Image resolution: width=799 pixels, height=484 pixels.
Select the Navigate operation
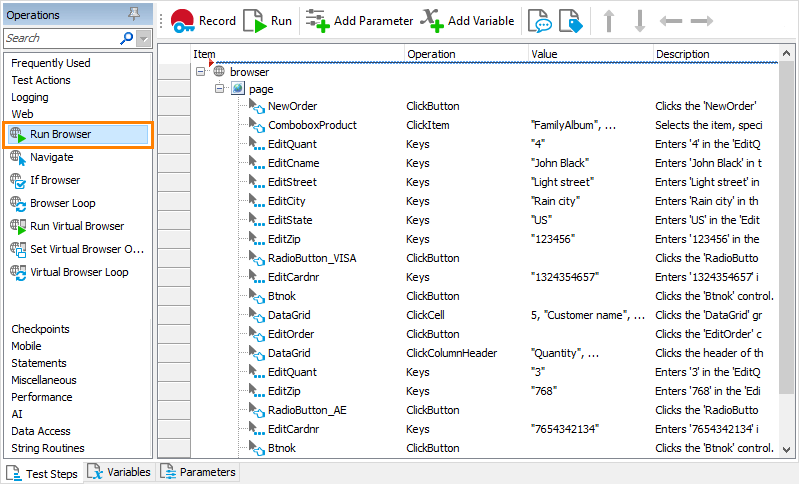pyautogui.click(x=51, y=157)
